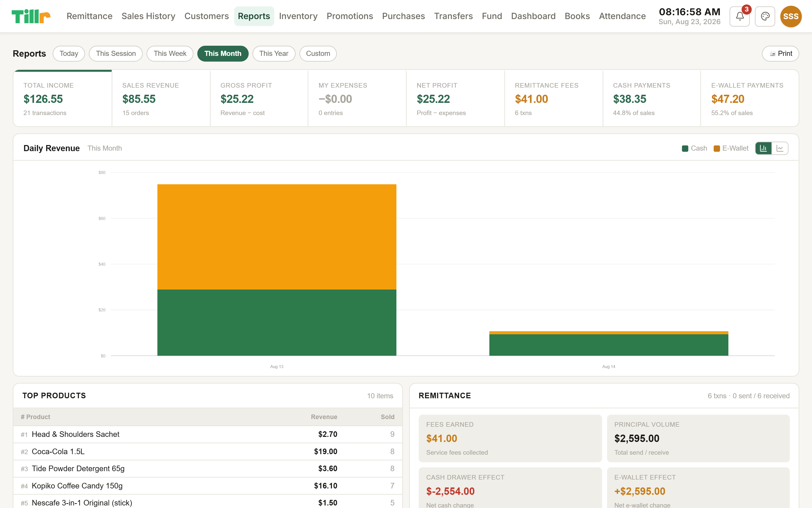Switch chart to bar view
812x508 pixels.
click(763, 148)
